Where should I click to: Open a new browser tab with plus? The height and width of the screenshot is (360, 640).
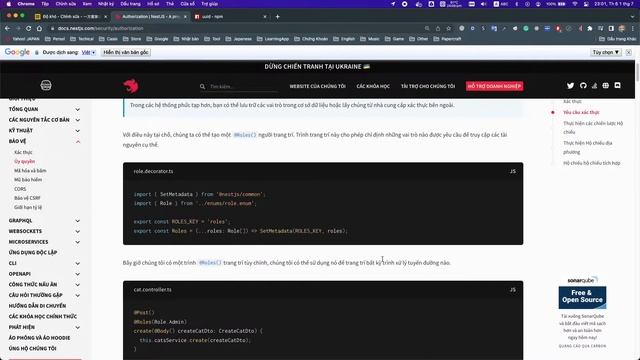pyautogui.click(x=278, y=16)
